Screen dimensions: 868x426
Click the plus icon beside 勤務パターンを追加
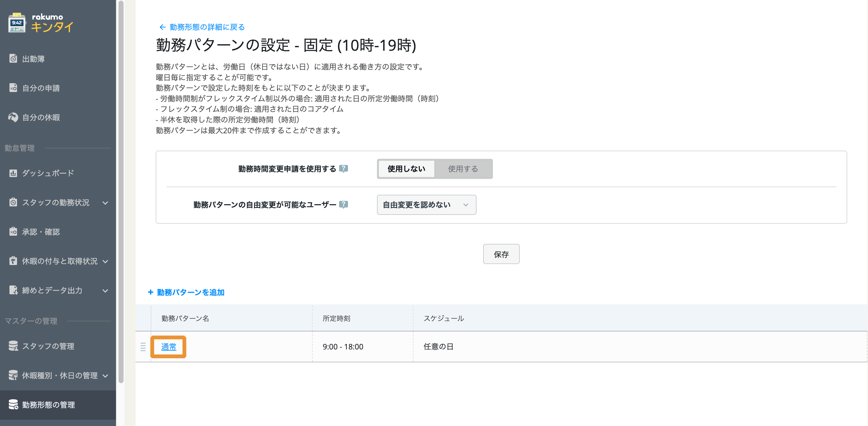point(151,292)
